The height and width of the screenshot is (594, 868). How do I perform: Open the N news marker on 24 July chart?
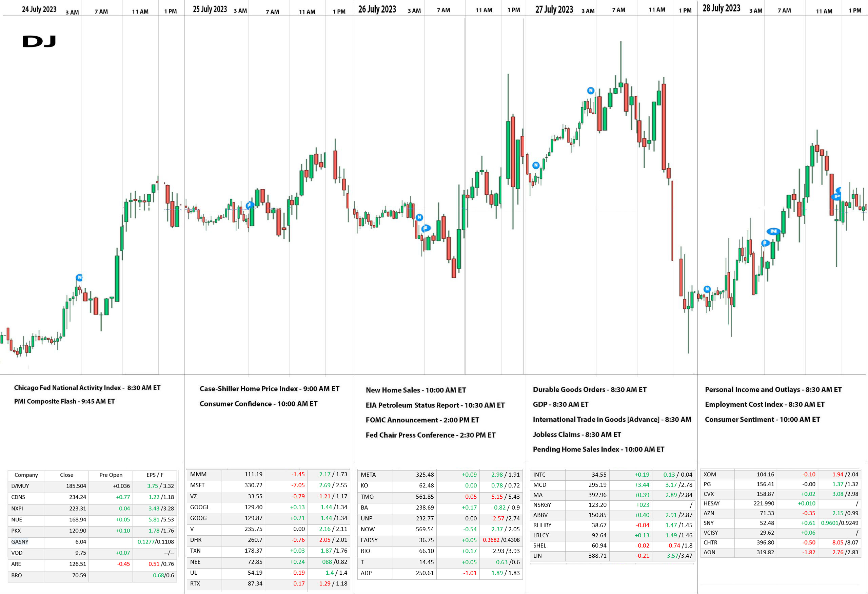tap(79, 277)
